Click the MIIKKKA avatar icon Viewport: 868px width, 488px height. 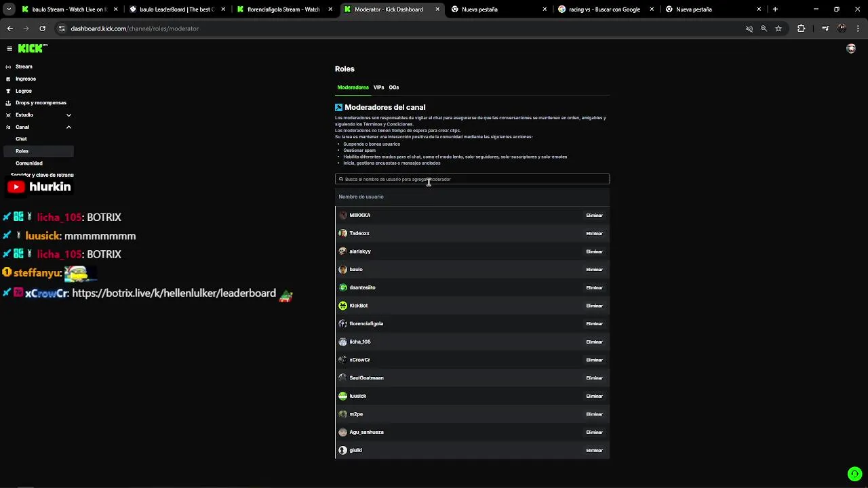pyautogui.click(x=342, y=215)
